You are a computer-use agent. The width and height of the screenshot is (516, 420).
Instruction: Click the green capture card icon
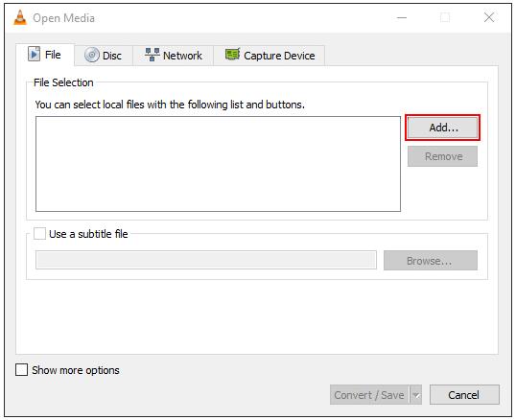(232, 55)
